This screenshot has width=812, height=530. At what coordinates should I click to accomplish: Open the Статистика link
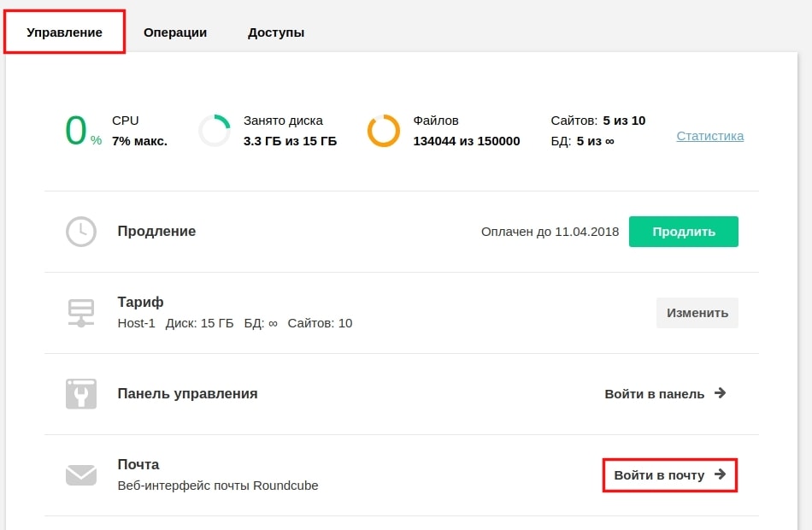tap(710, 136)
